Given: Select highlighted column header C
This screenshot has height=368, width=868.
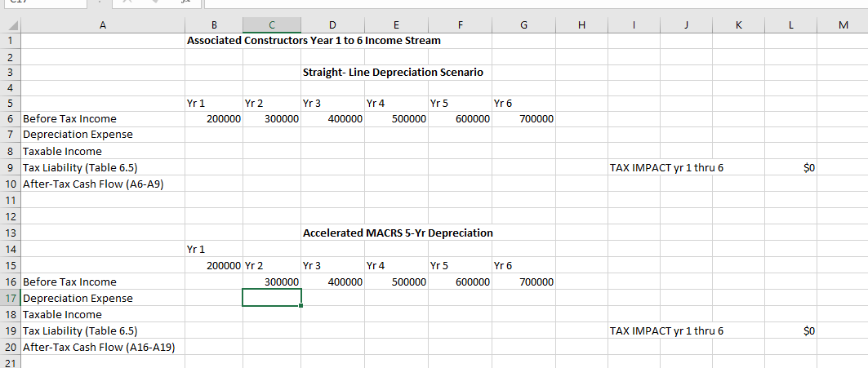Looking at the screenshot, I should coord(272,24).
